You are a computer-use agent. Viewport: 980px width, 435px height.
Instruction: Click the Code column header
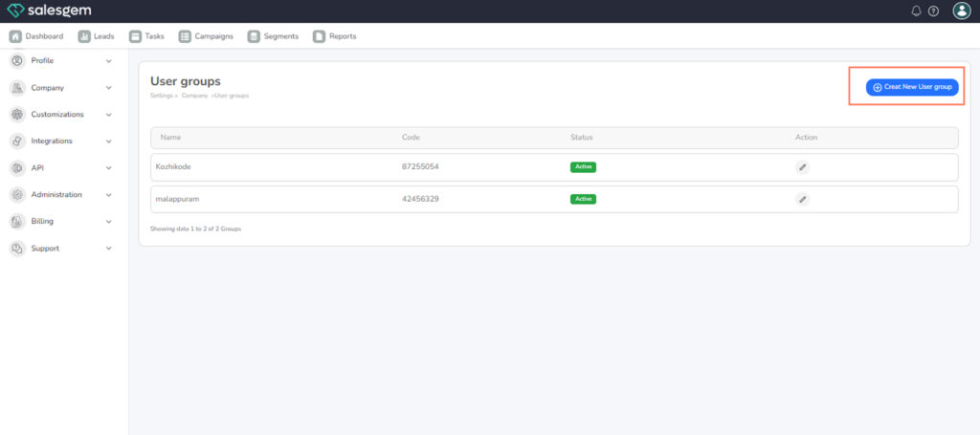coord(411,138)
